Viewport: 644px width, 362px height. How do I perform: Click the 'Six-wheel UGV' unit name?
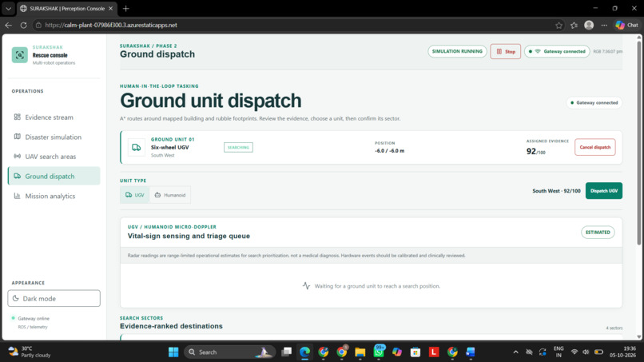pos(169,147)
